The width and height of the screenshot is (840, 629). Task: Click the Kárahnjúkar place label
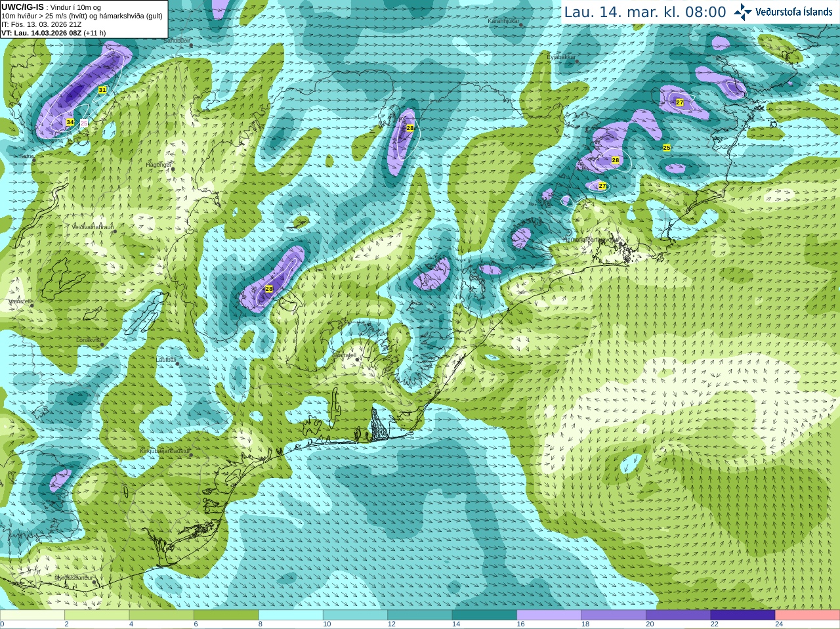coord(503,21)
